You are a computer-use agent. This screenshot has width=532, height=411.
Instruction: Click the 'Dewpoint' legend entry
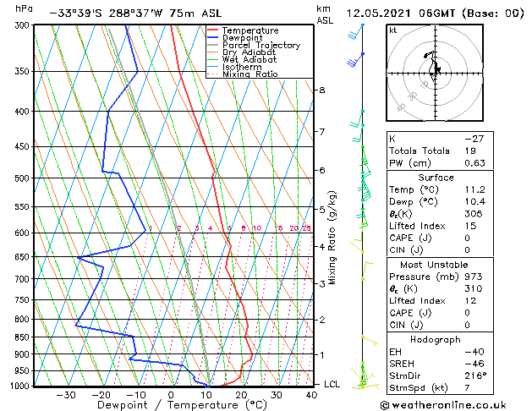coord(242,38)
